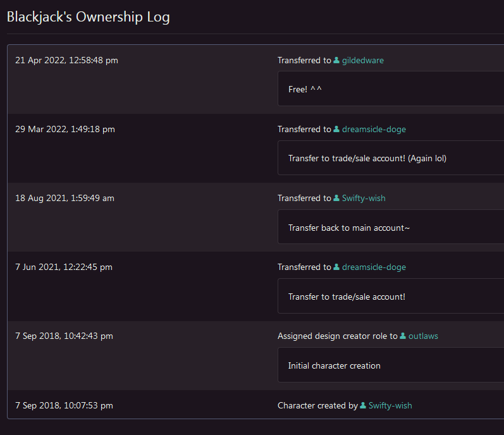Screen dimensions: 504x435
Task: Open dreamsicle-doge link in 29 Mar 2022 entry
Action: coord(374,130)
